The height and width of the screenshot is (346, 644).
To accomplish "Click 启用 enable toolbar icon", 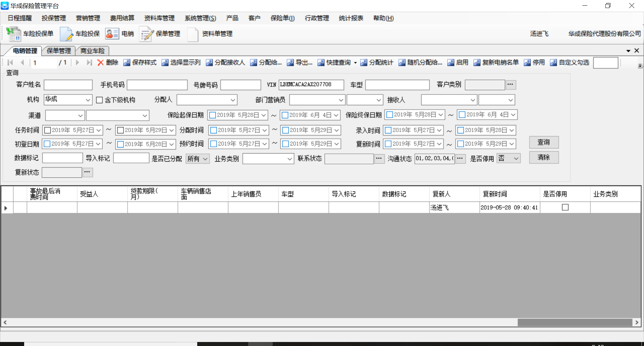I will click(451, 63).
